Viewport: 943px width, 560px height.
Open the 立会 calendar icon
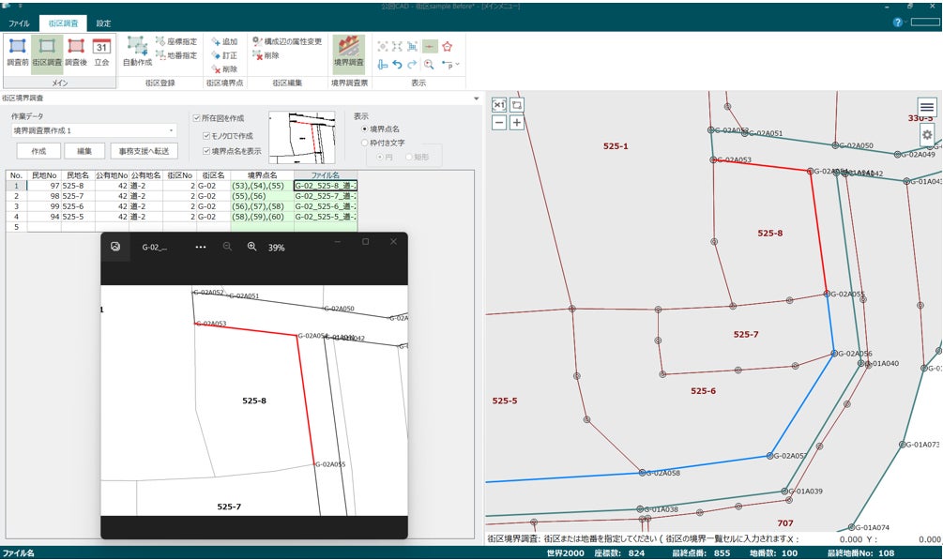[x=101, y=53]
